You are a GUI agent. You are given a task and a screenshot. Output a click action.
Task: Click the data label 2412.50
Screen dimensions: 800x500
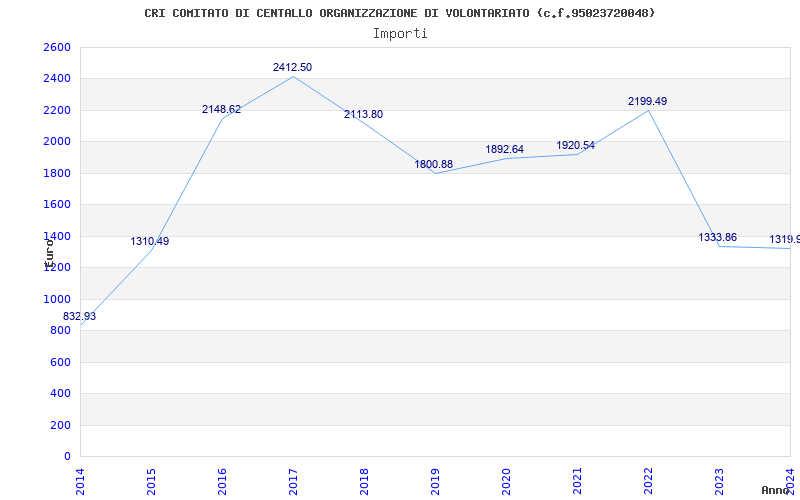(x=292, y=67)
